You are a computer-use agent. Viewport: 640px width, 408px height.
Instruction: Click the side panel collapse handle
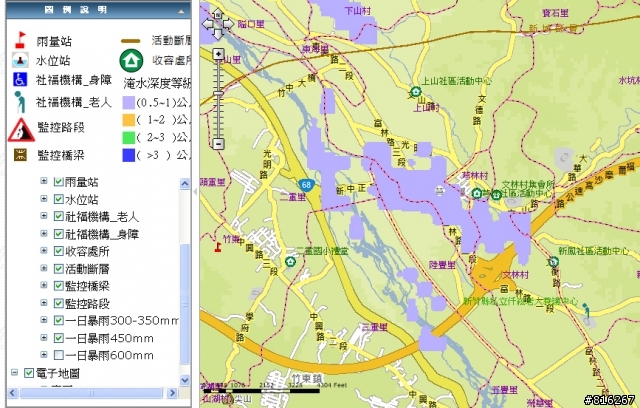195,192
